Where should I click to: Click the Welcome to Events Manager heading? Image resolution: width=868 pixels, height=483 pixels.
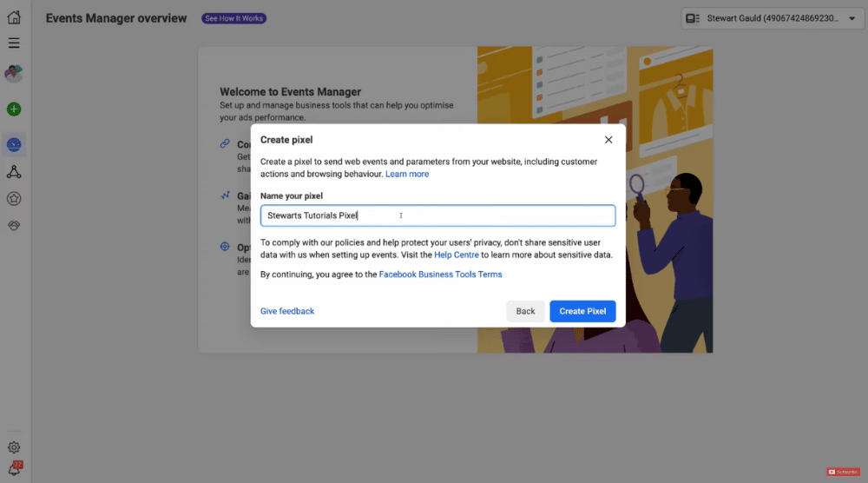click(x=290, y=92)
